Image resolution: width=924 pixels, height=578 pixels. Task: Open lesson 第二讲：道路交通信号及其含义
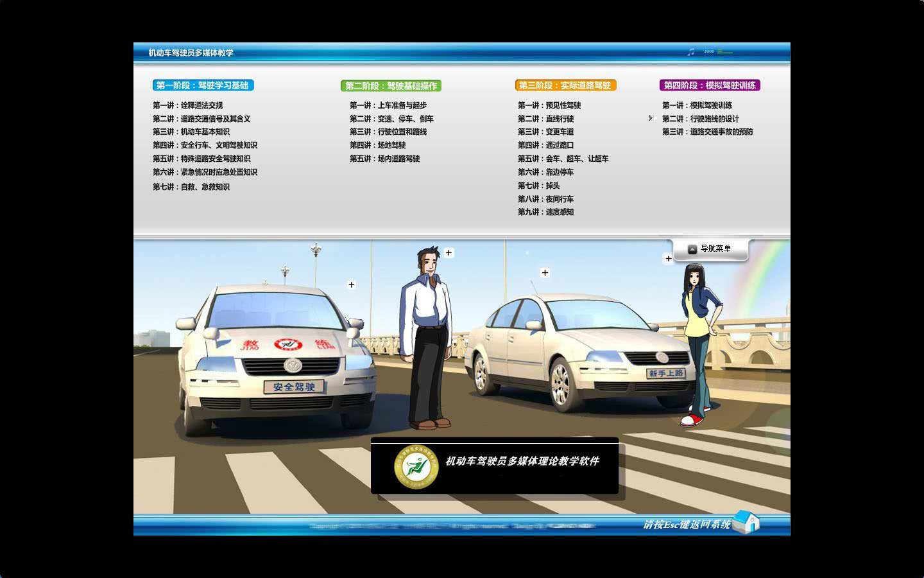point(201,119)
